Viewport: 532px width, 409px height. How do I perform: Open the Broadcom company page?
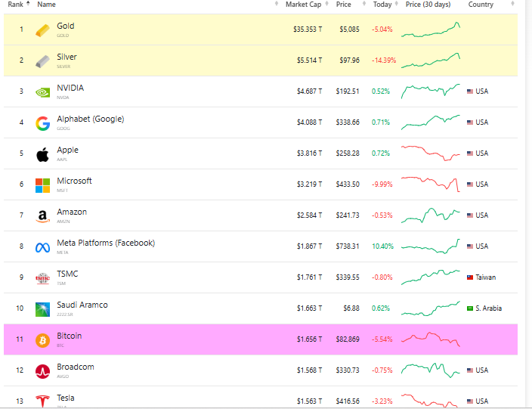pyautogui.click(x=76, y=367)
